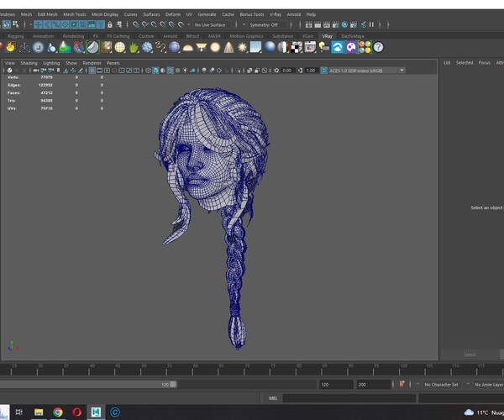The width and height of the screenshot is (504, 420).
Task: Click the checkerboard material shelf icon
Action: [x=297, y=48]
